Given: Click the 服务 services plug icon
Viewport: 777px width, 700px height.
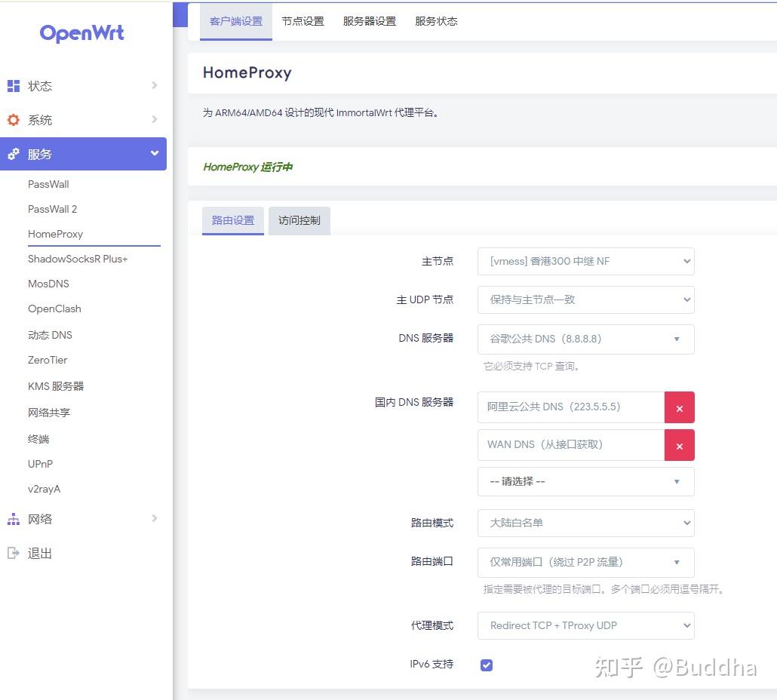Looking at the screenshot, I should 14,154.
